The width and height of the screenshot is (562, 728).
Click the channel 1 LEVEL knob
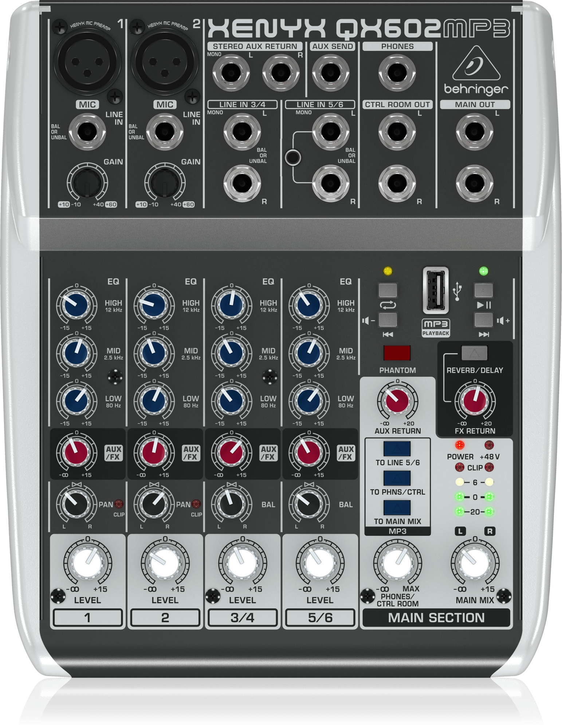click(x=87, y=562)
